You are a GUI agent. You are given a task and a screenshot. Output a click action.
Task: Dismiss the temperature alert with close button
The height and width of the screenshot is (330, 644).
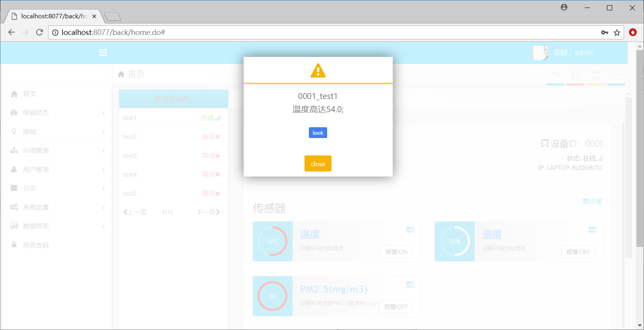[318, 163]
